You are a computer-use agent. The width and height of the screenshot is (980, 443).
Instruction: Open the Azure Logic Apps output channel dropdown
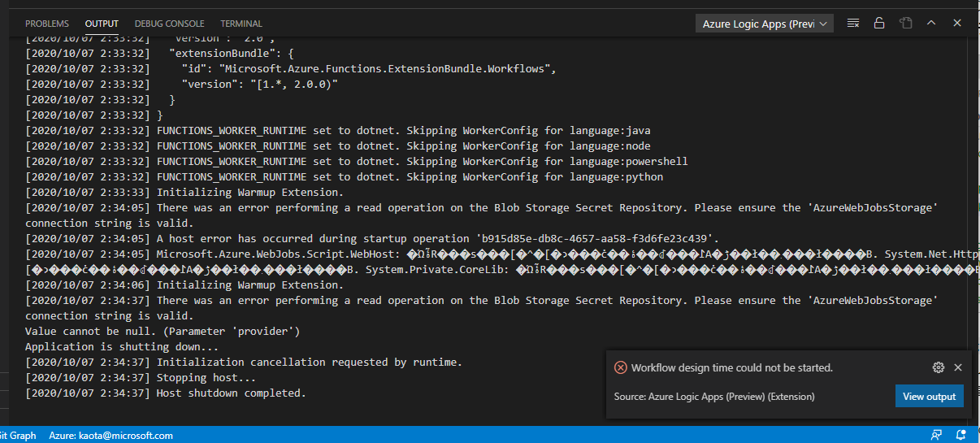click(x=765, y=24)
